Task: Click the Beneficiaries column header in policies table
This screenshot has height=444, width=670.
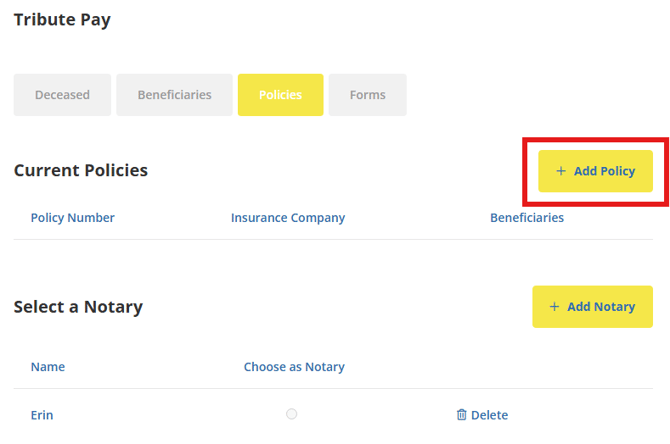Action: pyautogui.click(x=527, y=218)
